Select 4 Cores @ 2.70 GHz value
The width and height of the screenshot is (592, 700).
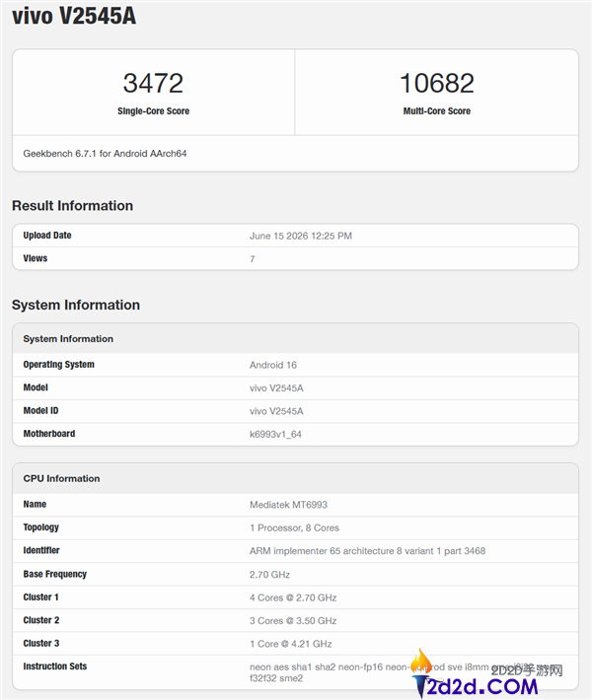pos(293,597)
